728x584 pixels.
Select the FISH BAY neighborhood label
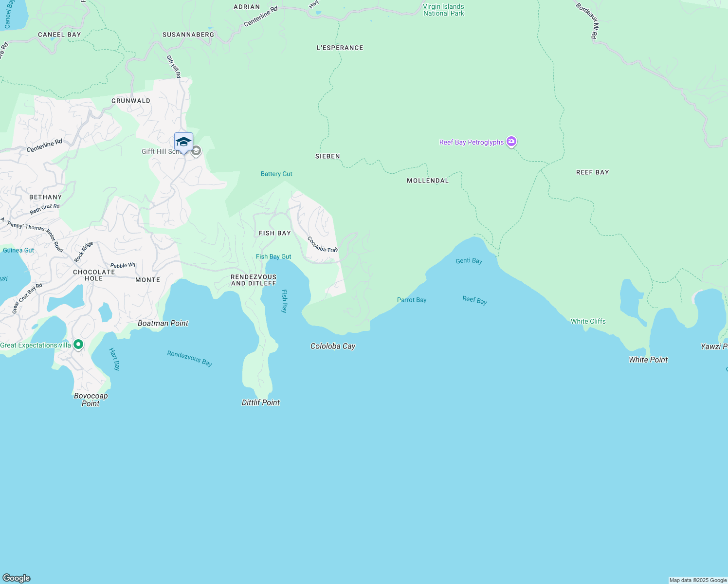(x=275, y=233)
